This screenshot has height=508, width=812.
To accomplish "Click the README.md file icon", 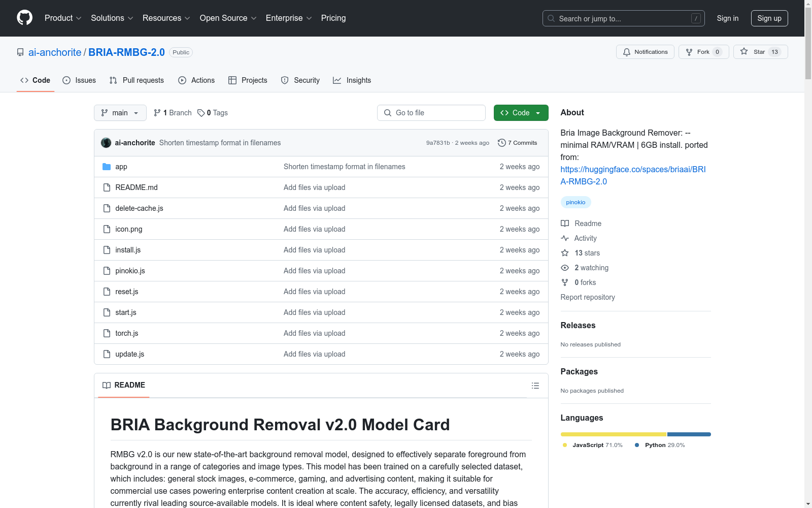I will point(107,187).
